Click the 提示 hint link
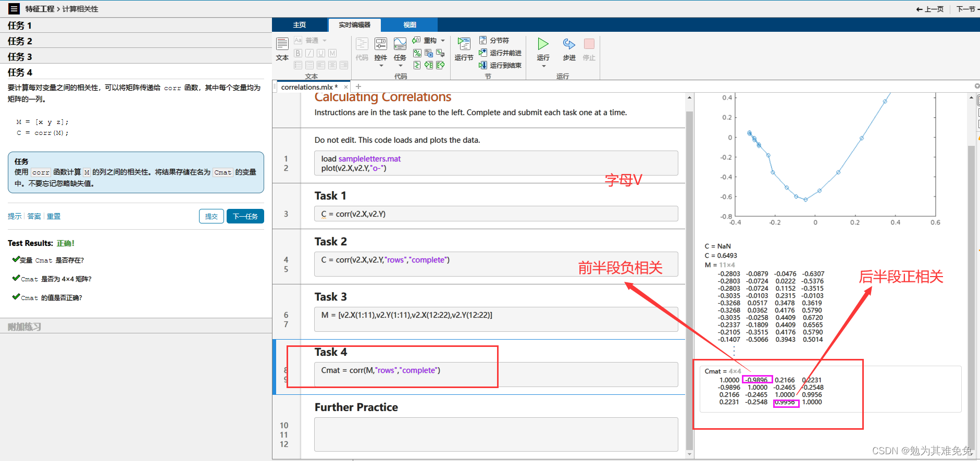980x461 pixels. 15,216
